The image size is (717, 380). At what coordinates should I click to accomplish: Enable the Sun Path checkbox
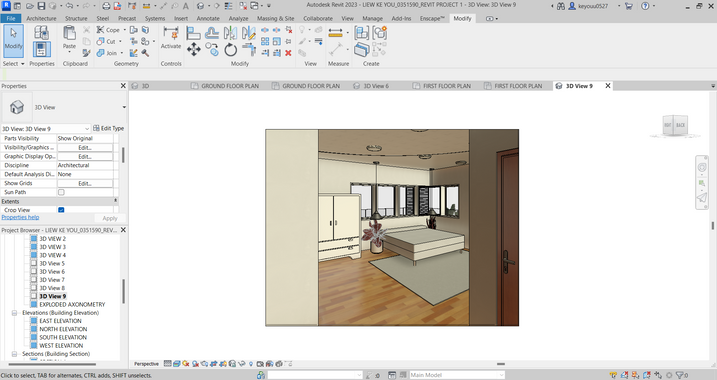[61, 192]
